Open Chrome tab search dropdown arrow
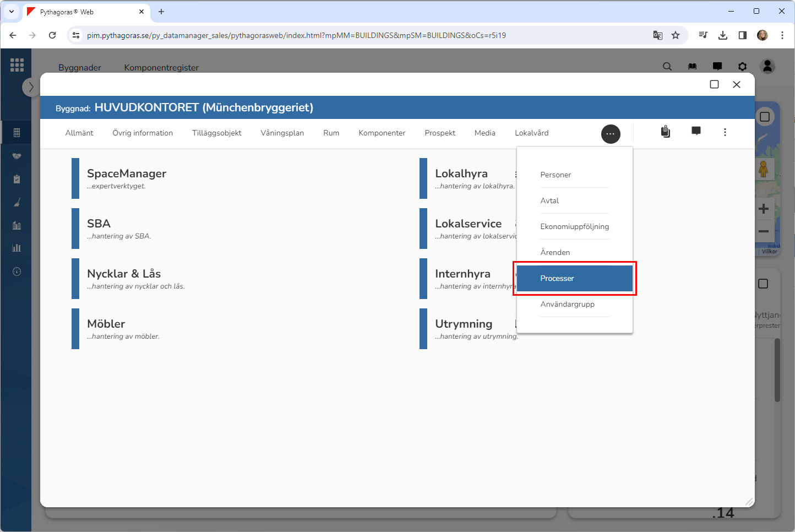This screenshot has height=532, width=795. pyautogui.click(x=12, y=12)
